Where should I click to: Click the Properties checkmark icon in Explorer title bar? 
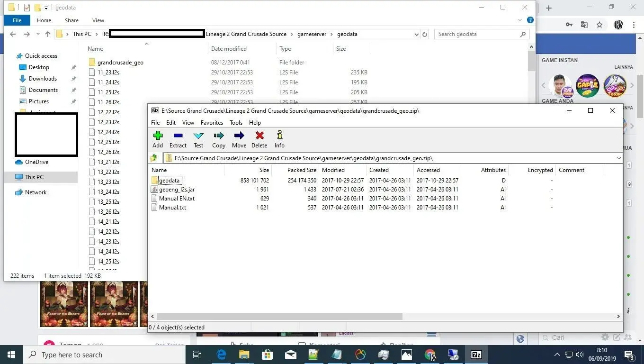tap(27, 8)
